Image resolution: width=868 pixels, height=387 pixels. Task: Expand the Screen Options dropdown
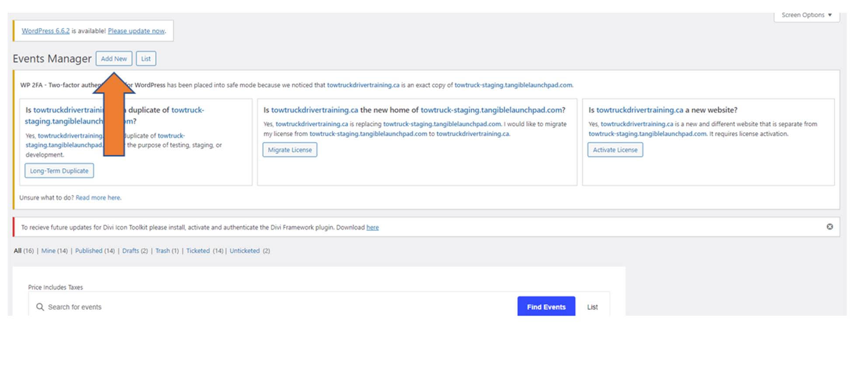pos(806,15)
